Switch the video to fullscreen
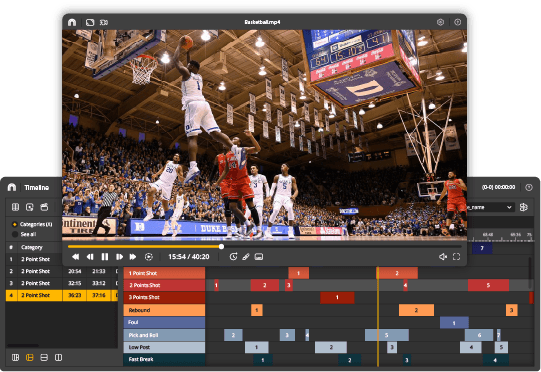 [456, 257]
